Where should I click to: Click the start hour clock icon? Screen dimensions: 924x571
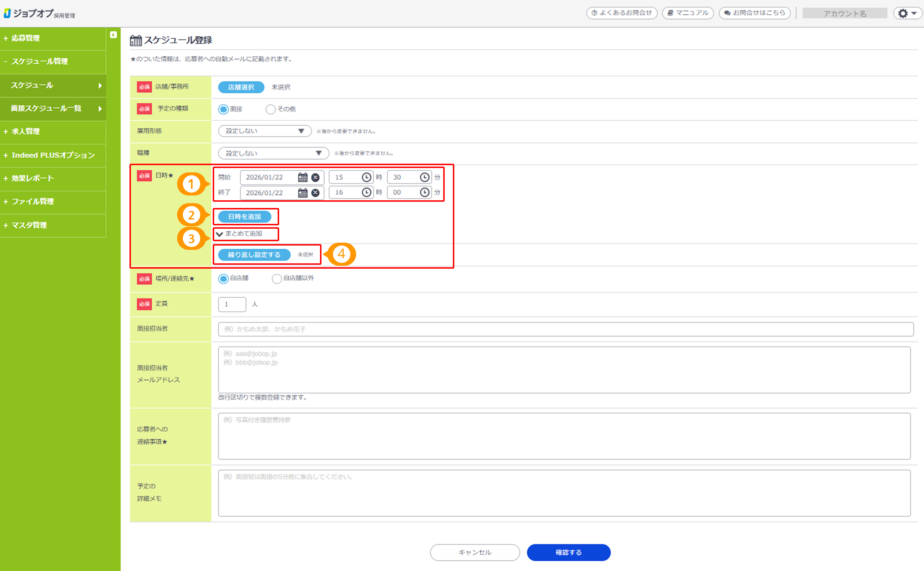(366, 177)
